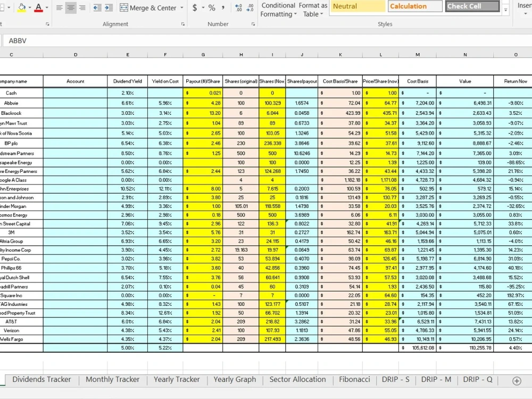
Task: Select column K header
Action: 340,55
